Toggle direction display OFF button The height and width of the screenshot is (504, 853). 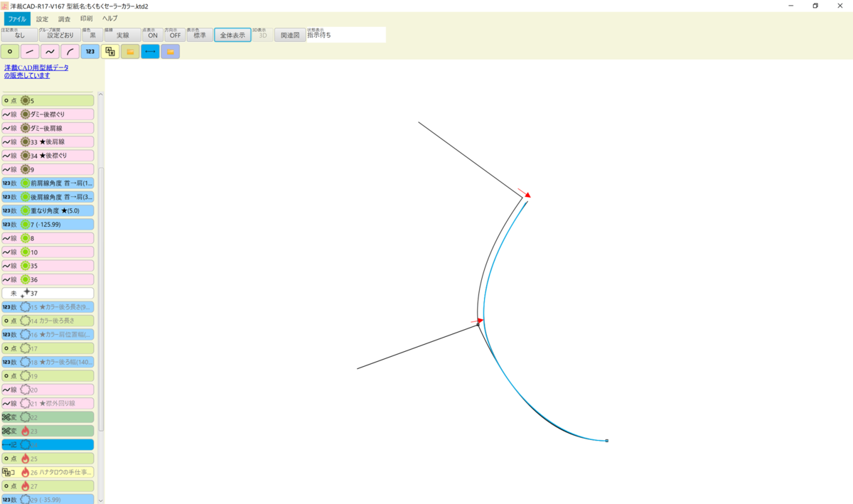point(174,35)
